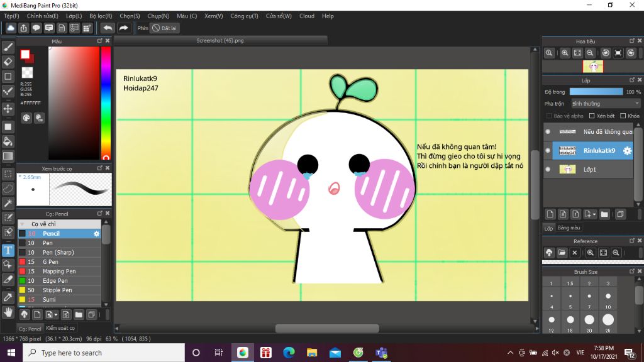Viewport: 644px width, 362px height.
Task: Select the Brush tool in the left toolbar
Action: [x=8, y=47]
